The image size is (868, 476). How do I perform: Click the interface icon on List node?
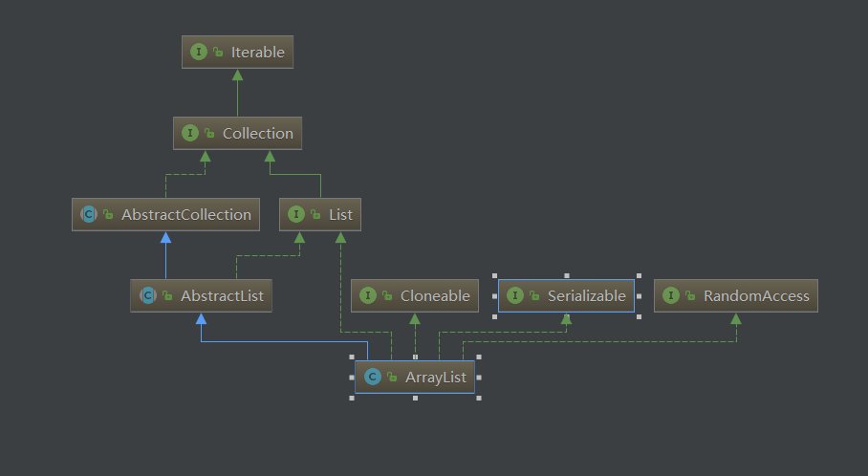pyautogui.click(x=295, y=215)
